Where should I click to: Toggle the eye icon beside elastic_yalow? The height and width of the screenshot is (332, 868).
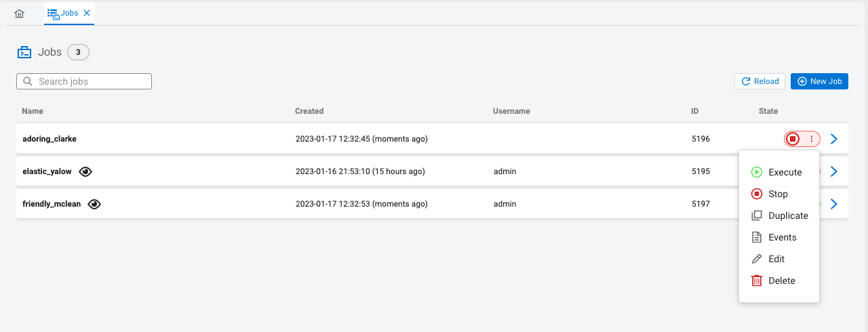coord(85,171)
